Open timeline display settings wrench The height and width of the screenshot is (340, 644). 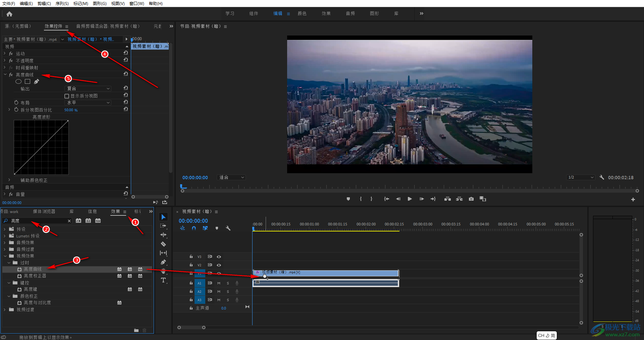pos(228,228)
